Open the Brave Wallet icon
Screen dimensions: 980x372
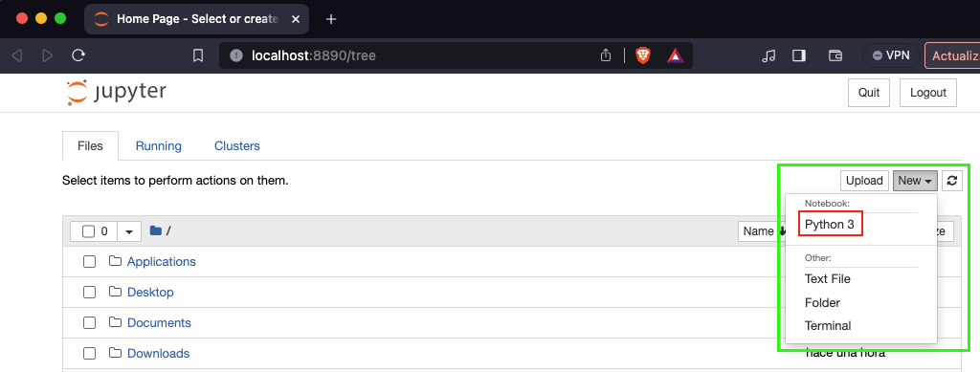(x=835, y=55)
